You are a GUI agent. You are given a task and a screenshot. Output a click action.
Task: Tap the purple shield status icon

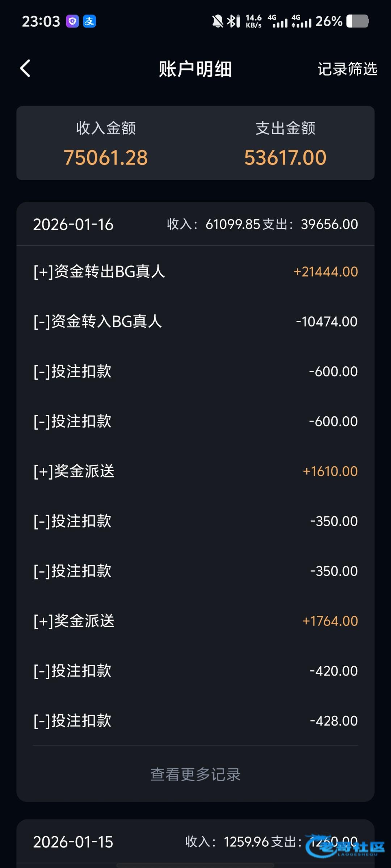[72, 21]
